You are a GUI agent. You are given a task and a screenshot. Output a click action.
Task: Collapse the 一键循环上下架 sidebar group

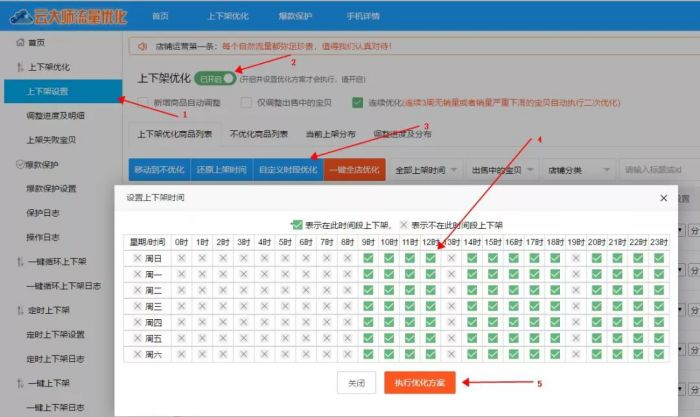[57, 262]
